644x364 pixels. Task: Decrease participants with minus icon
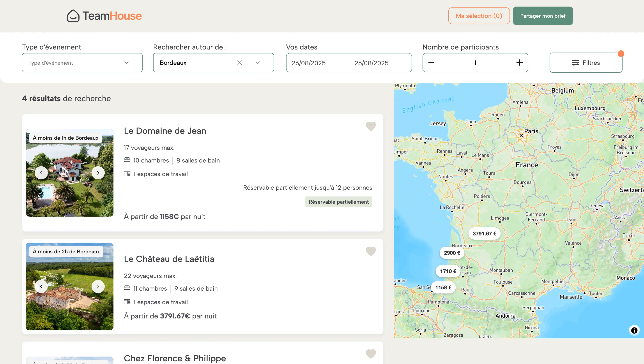click(431, 63)
